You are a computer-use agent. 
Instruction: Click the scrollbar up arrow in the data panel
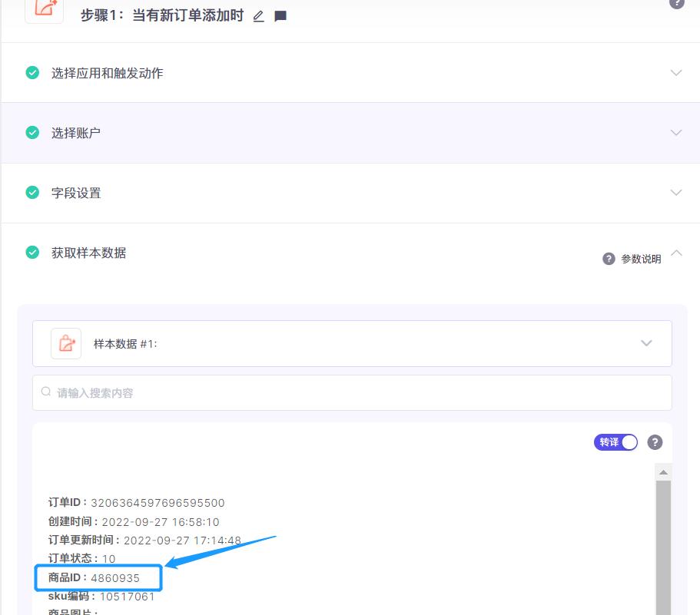[663, 471]
